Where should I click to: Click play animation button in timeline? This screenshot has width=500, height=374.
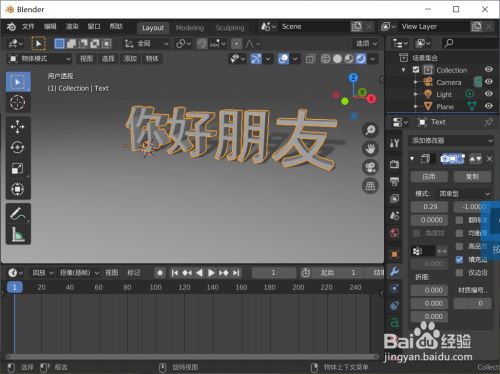coord(211,273)
